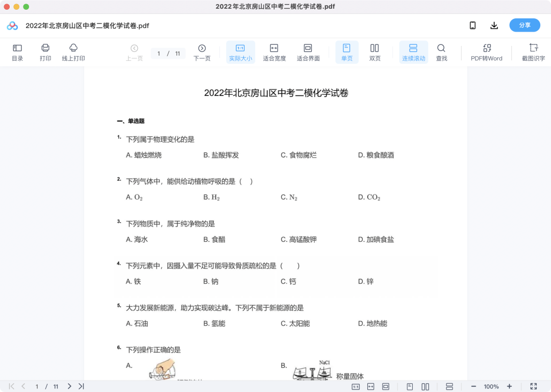Open 线上打印 online print
The image size is (551, 392).
click(73, 52)
